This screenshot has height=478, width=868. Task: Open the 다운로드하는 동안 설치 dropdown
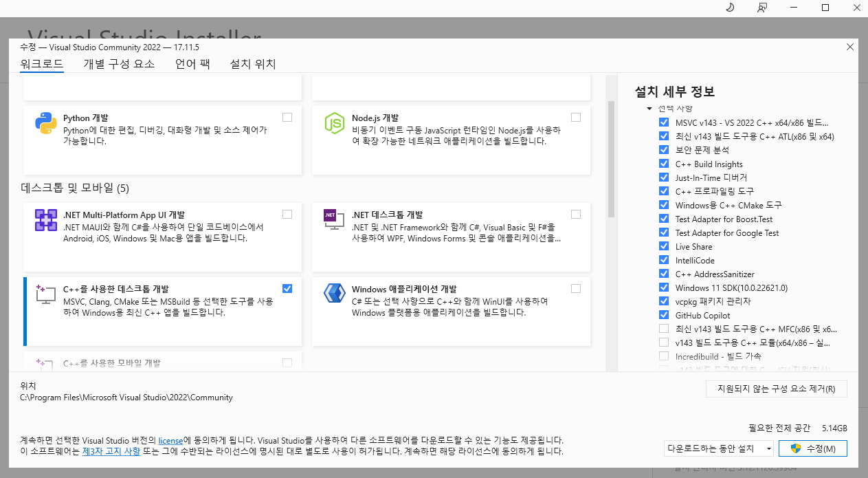pyautogui.click(x=719, y=448)
